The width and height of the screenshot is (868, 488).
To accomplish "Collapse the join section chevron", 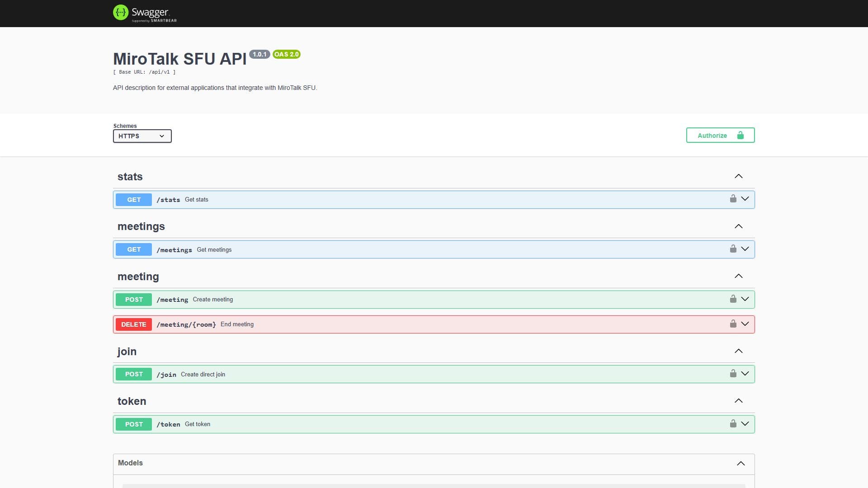I will coord(738,351).
